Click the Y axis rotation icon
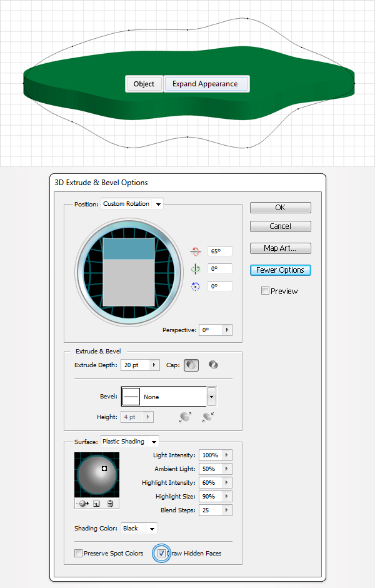The image size is (375, 588). tap(195, 269)
